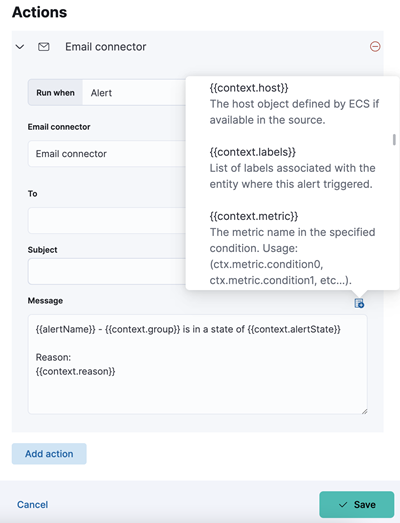Click 'List of labels associated' description
Viewport: 400px width, 523px height.
(292, 176)
